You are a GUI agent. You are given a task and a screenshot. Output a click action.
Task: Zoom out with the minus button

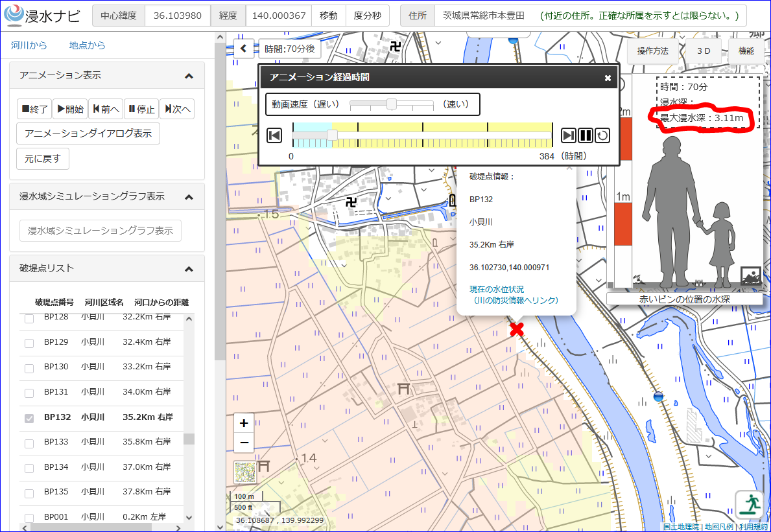point(244,443)
